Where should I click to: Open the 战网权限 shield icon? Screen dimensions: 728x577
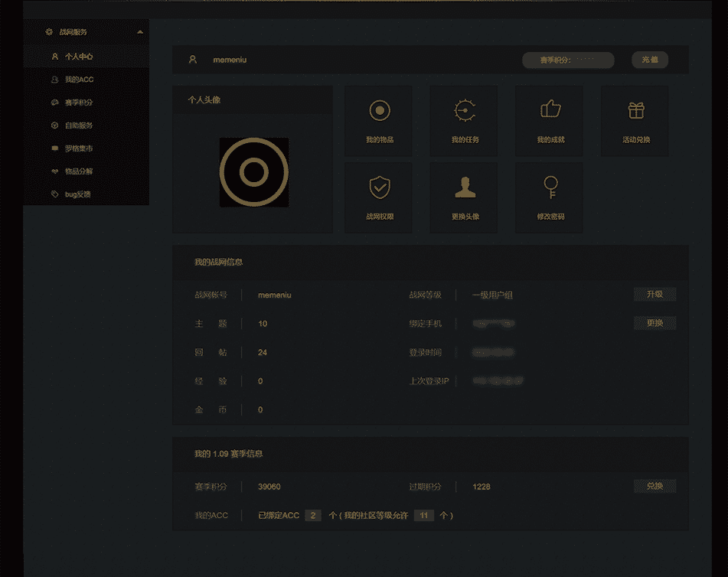point(379,187)
